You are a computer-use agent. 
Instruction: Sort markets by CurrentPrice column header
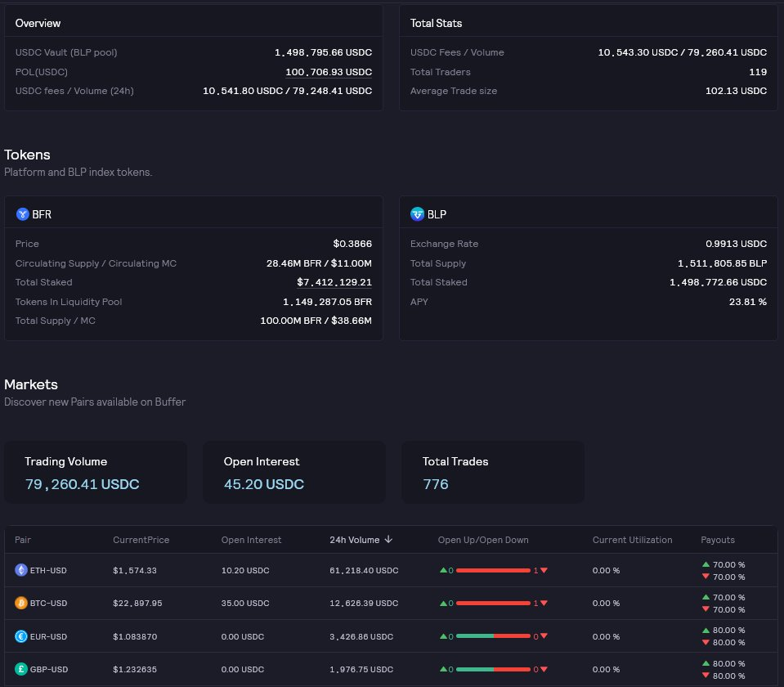[141, 540]
